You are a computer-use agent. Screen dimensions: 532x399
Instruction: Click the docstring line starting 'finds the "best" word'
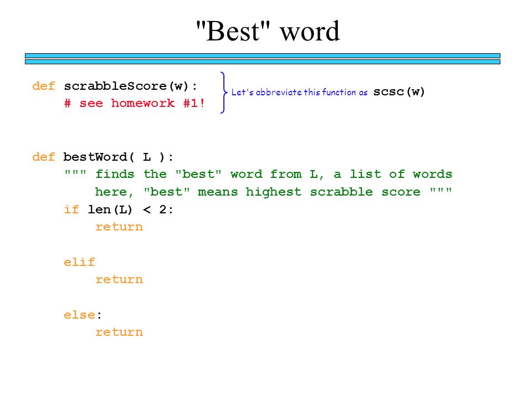coord(258,174)
